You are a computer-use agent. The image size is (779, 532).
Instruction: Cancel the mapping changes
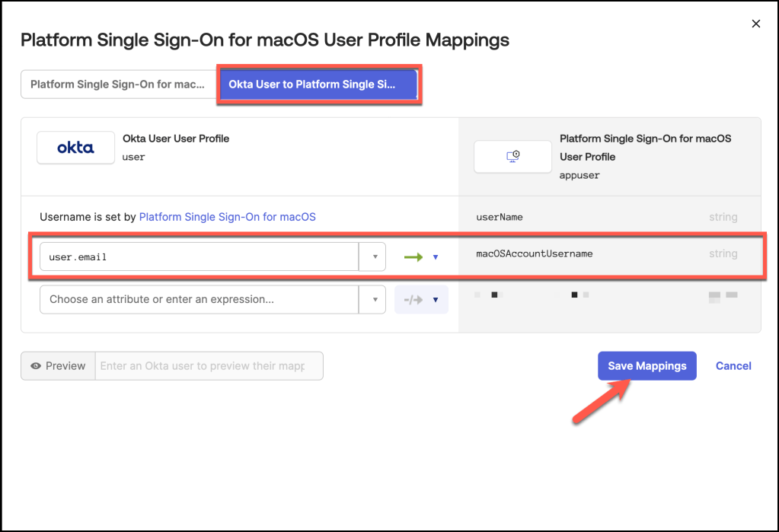click(733, 366)
